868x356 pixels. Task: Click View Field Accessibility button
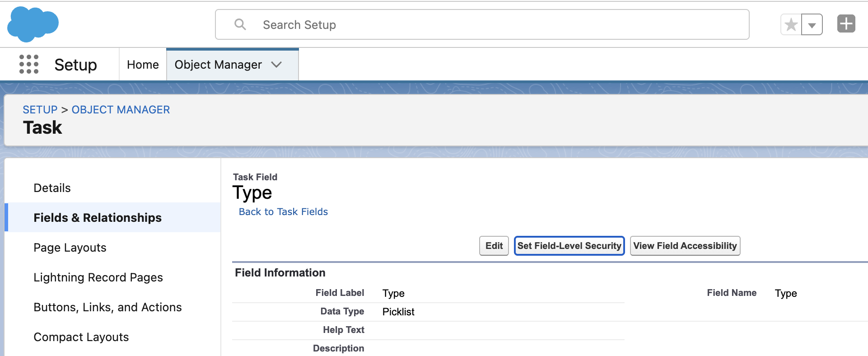coord(685,246)
